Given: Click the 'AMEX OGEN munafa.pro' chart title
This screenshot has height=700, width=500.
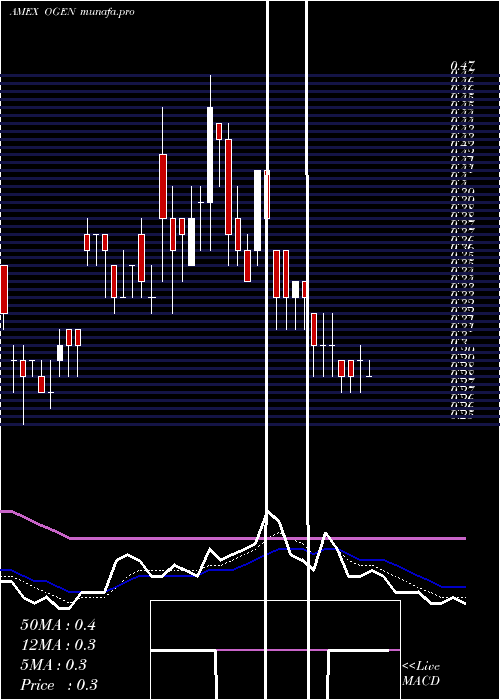Looking at the screenshot, I should [x=72, y=12].
